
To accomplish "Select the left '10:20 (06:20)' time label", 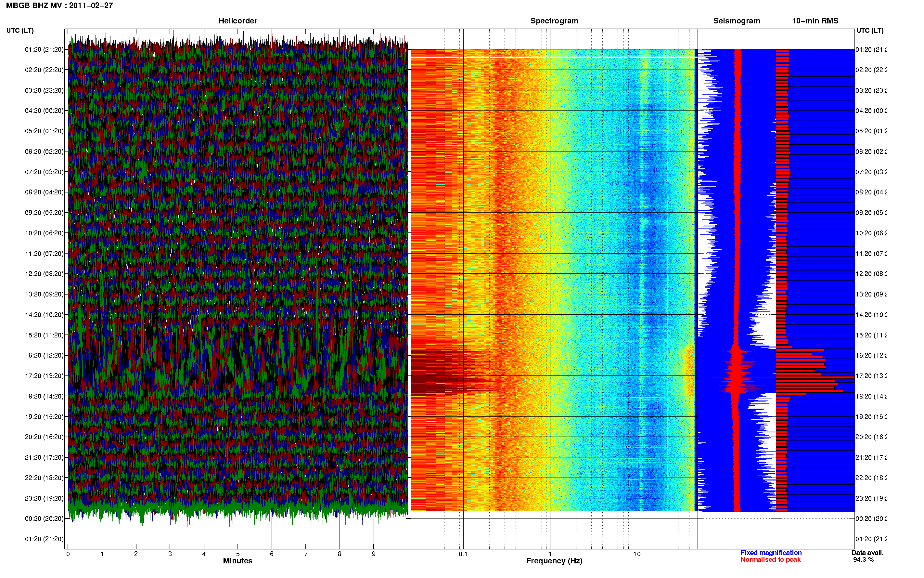I will click(44, 233).
